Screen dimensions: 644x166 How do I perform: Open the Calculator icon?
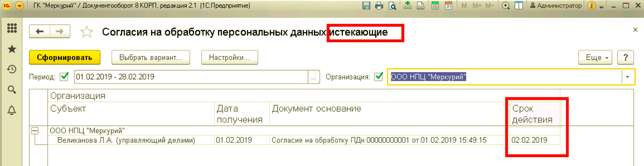(435, 6)
